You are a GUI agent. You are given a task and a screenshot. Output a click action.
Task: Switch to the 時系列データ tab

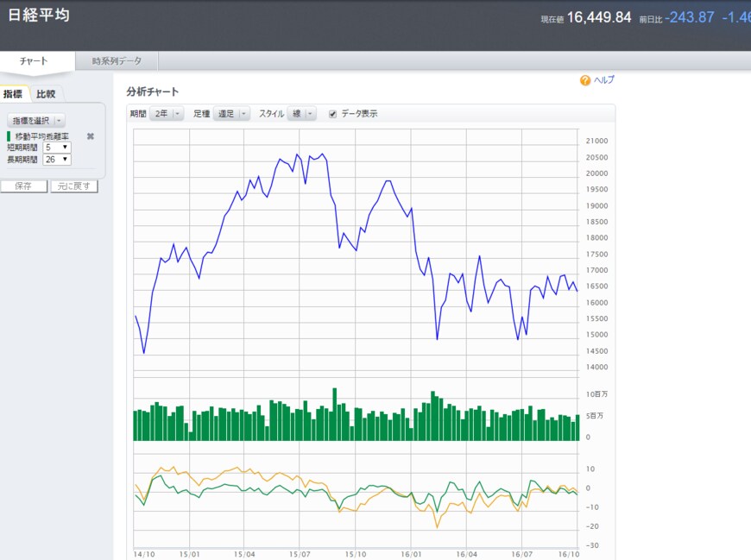click(x=117, y=61)
